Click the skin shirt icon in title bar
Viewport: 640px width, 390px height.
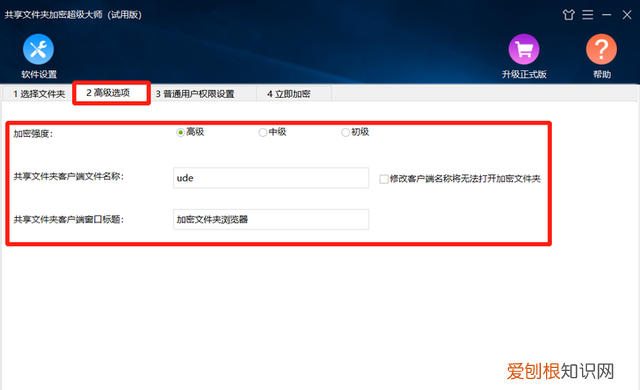tap(568, 15)
